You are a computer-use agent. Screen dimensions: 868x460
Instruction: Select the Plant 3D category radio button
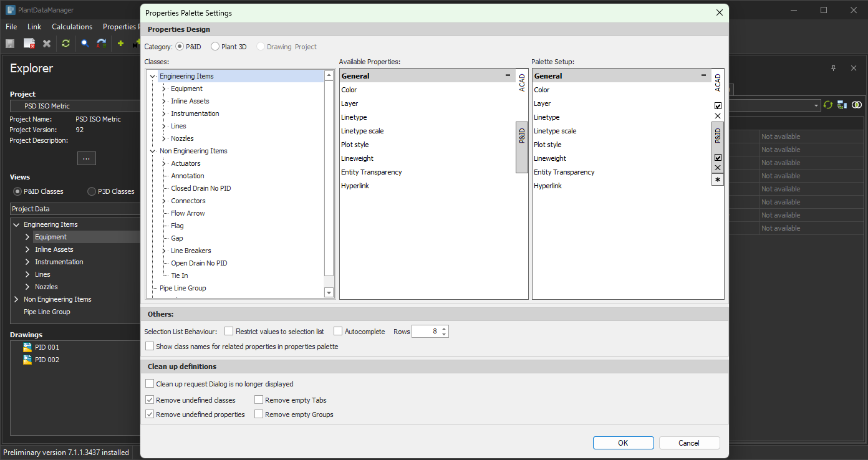[215, 46]
